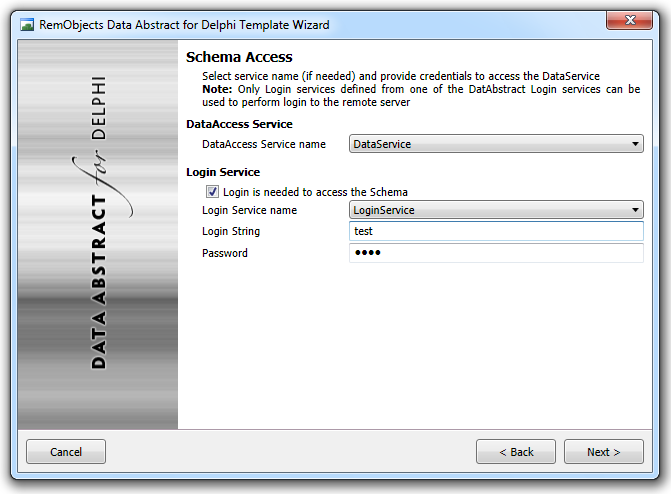Click the 'Password' label

pyautogui.click(x=225, y=253)
